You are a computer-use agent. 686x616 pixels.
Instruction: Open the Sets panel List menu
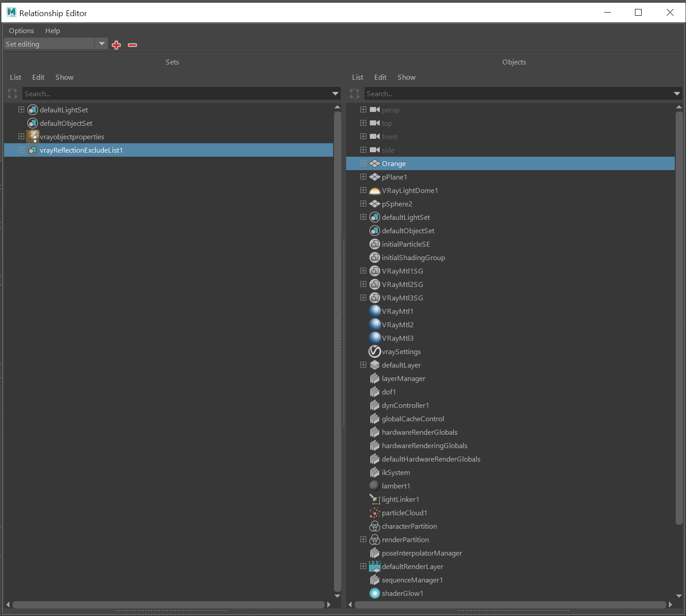click(x=16, y=77)
